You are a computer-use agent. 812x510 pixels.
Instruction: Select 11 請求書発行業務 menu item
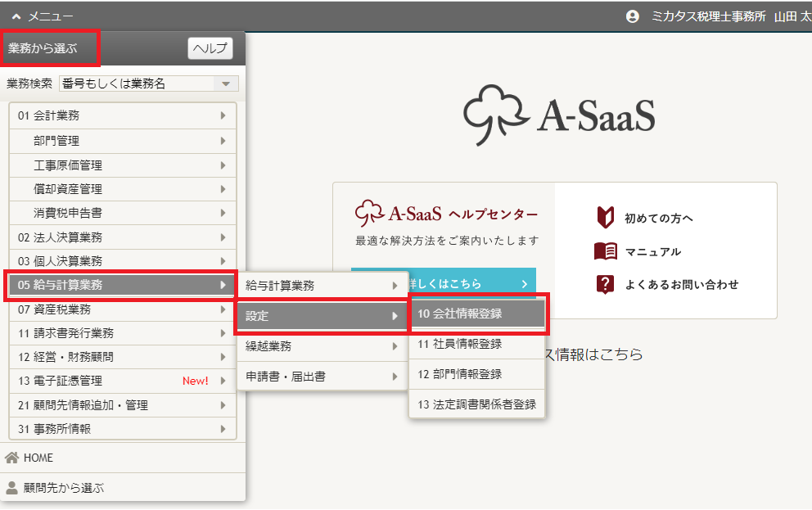click(x=123, y=333)
